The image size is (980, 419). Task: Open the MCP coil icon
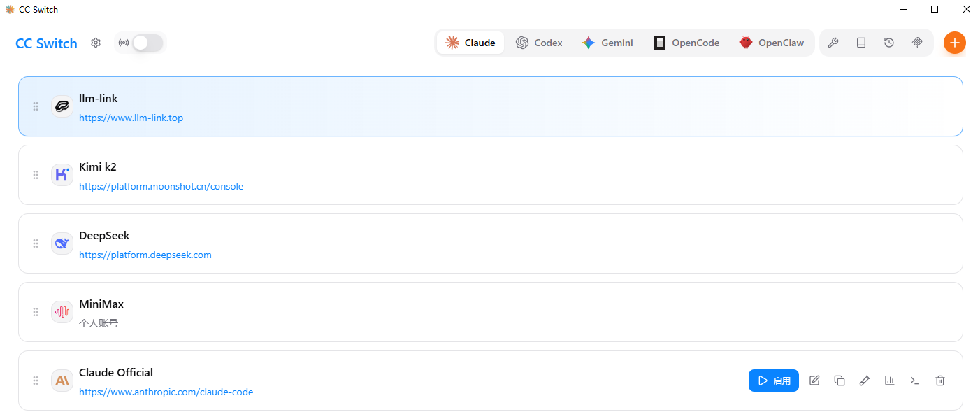click(917, 43)
